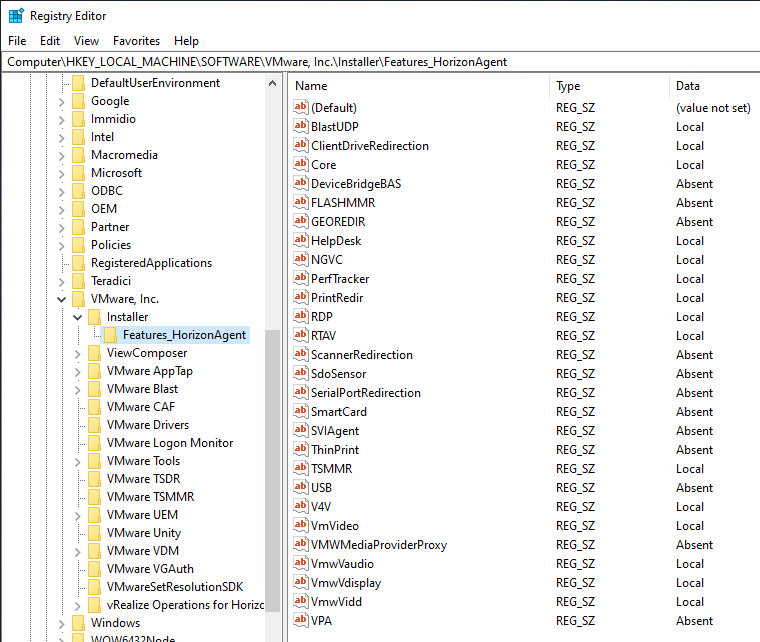This screenshot has height=642, width=760.
Task: Click the (Default) value icon
Action: click(301, 107)
